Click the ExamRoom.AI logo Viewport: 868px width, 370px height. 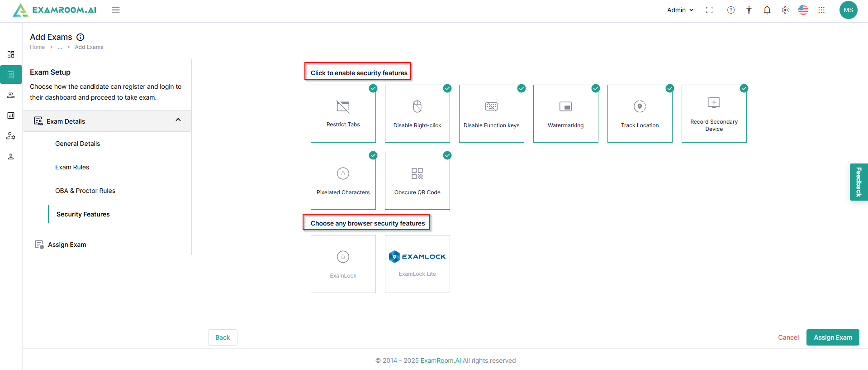[x=55, y=10]
